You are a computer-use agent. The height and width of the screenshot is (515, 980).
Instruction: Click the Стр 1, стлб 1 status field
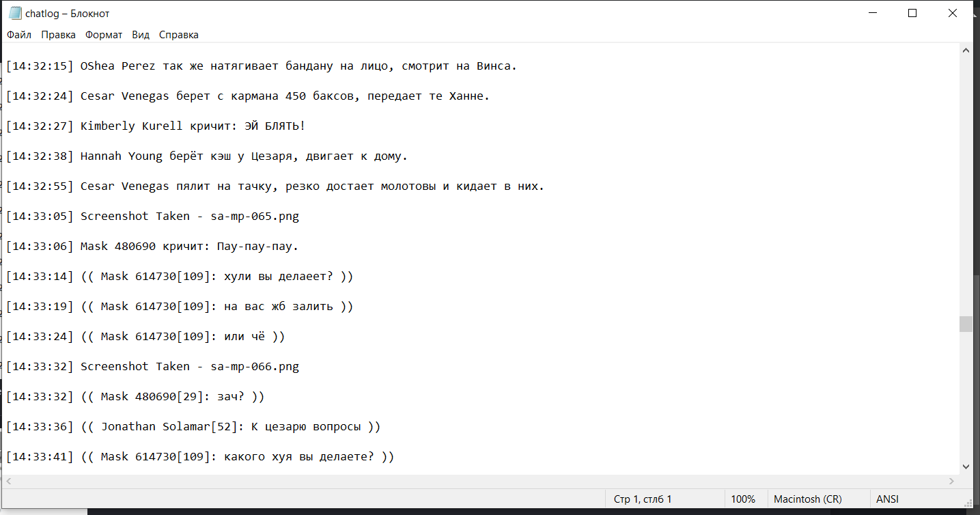pos(643,499)
